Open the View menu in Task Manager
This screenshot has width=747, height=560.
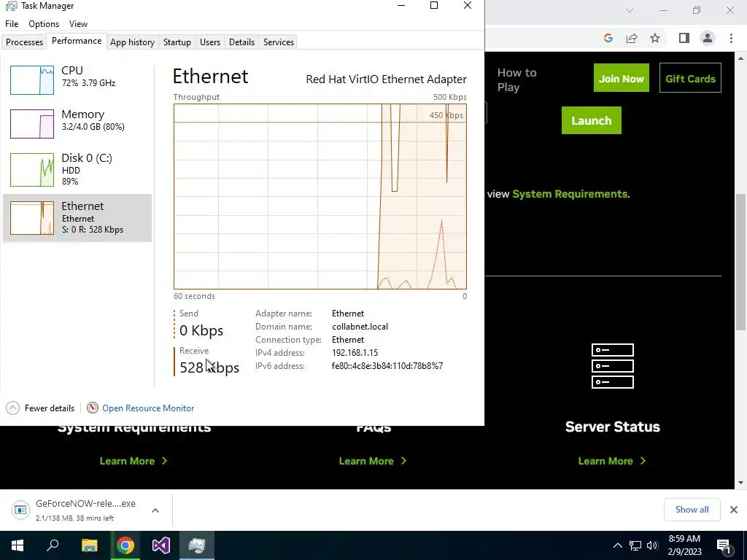pyautogui.click(x=78, y=24)
